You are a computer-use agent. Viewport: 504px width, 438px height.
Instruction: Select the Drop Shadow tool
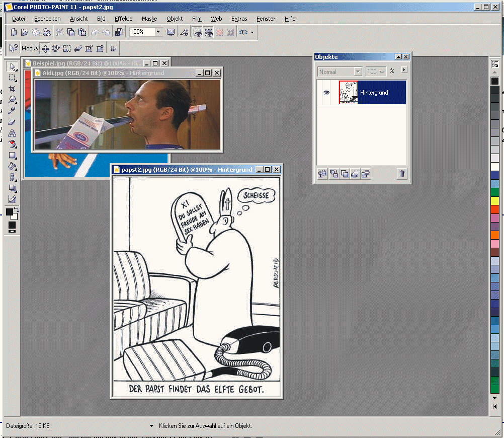[12, 188]
